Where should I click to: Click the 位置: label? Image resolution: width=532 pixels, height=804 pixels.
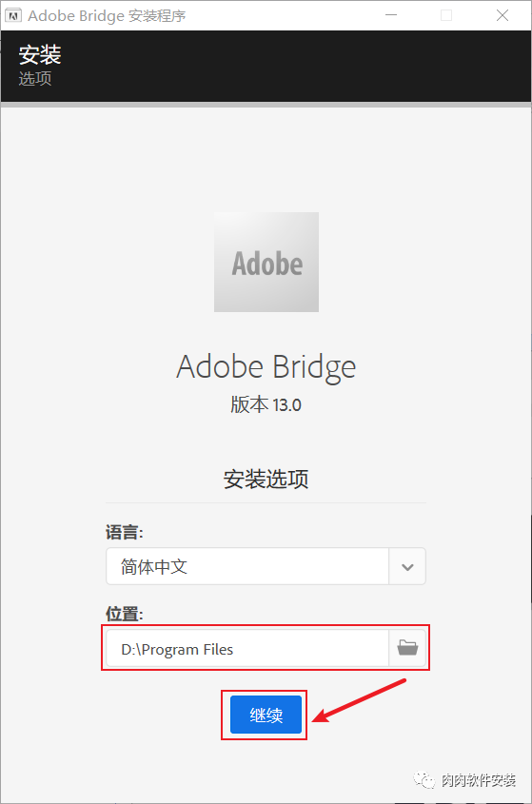[x=124, y=614]
